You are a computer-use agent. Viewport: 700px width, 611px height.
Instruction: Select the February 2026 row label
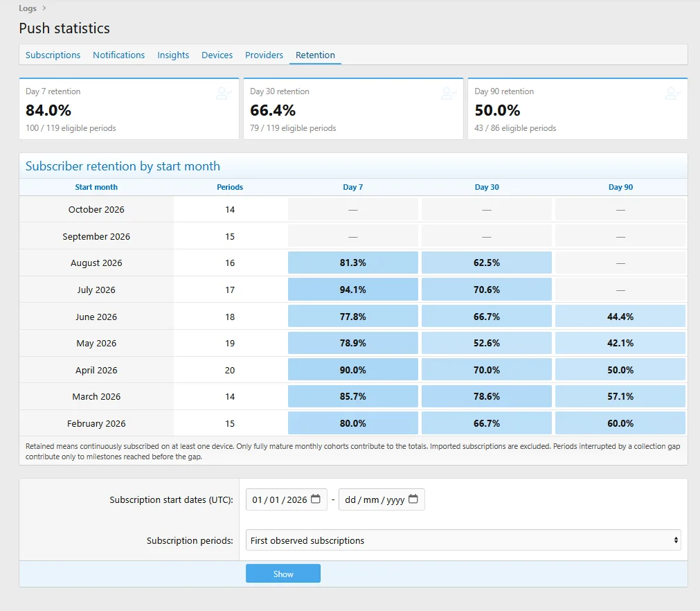pos(96,423)
